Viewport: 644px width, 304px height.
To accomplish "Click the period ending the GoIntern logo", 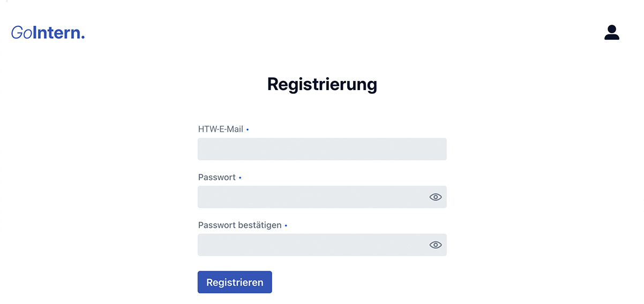I will click(83, 38).
